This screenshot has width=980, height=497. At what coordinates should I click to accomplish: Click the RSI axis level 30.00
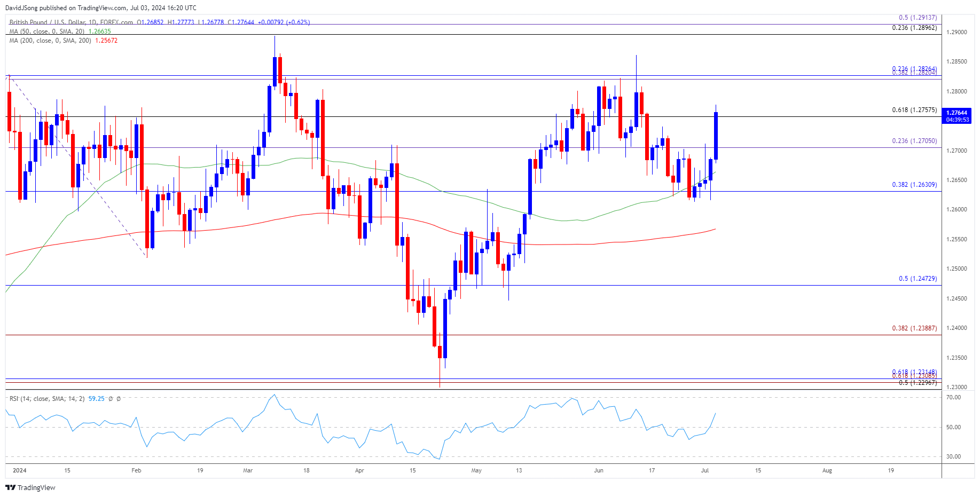pos(953,457)
